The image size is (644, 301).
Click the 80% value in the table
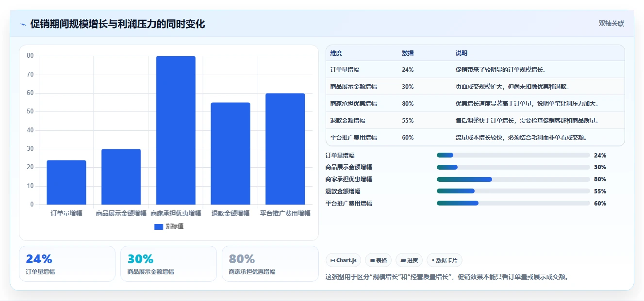(408, 104)
